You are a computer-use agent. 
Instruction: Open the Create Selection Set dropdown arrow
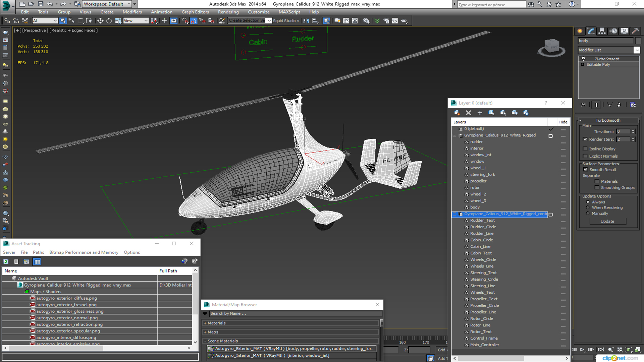click(x=269, y=21)
